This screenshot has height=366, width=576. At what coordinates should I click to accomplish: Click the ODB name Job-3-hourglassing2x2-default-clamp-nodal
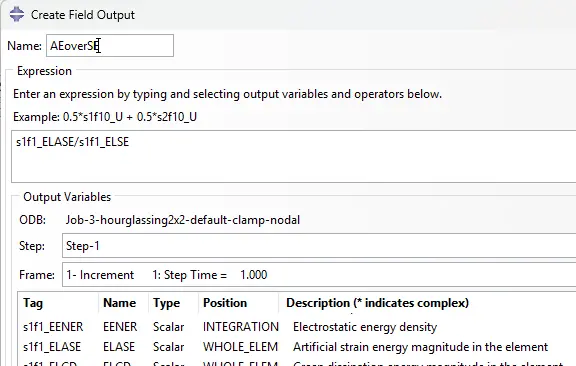[x=183, y=220]
